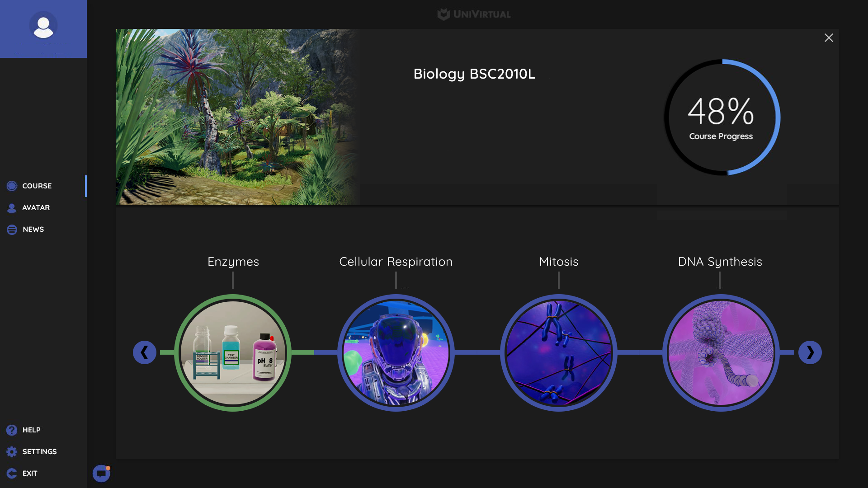
Task: Close the course panel with X
Action: (829, 38)
